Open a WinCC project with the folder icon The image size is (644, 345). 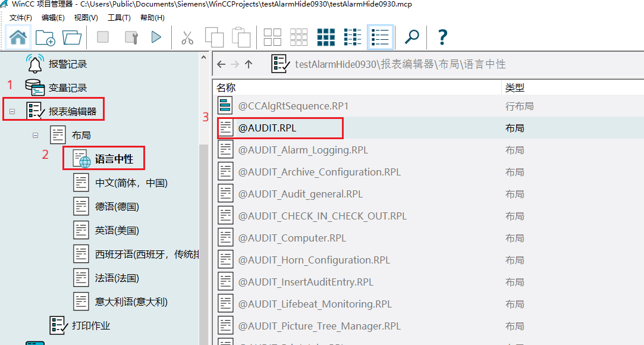click(x=71, y=37)
